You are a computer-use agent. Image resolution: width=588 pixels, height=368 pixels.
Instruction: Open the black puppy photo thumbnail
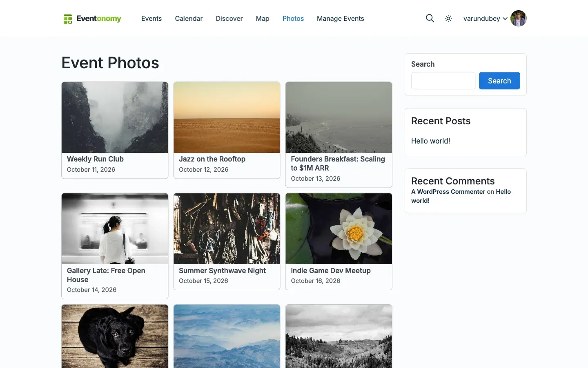[115, 337]
